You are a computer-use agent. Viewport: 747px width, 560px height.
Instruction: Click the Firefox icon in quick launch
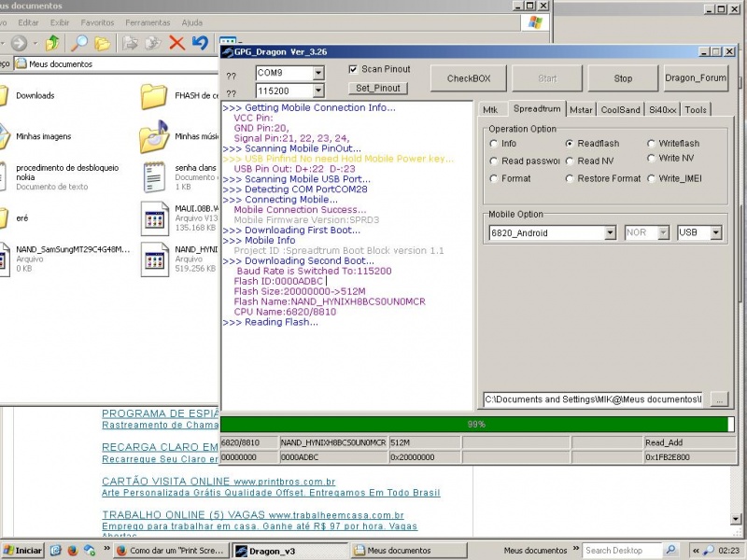73,551
